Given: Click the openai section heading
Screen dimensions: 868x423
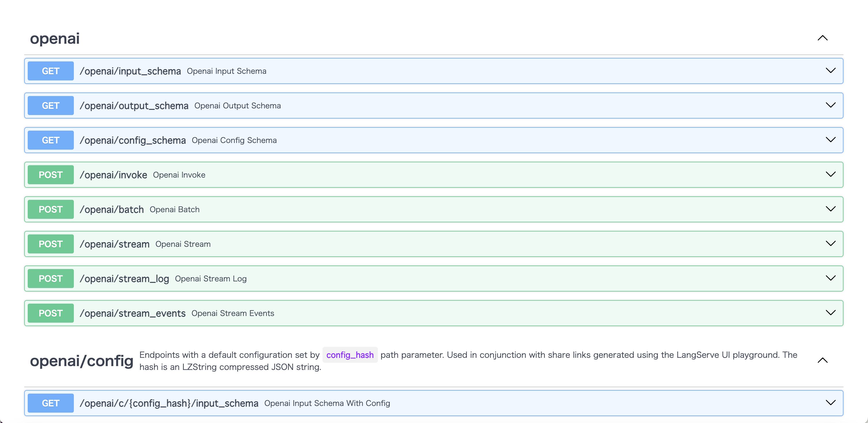Looking at the screenshot, I should [55, 38].
